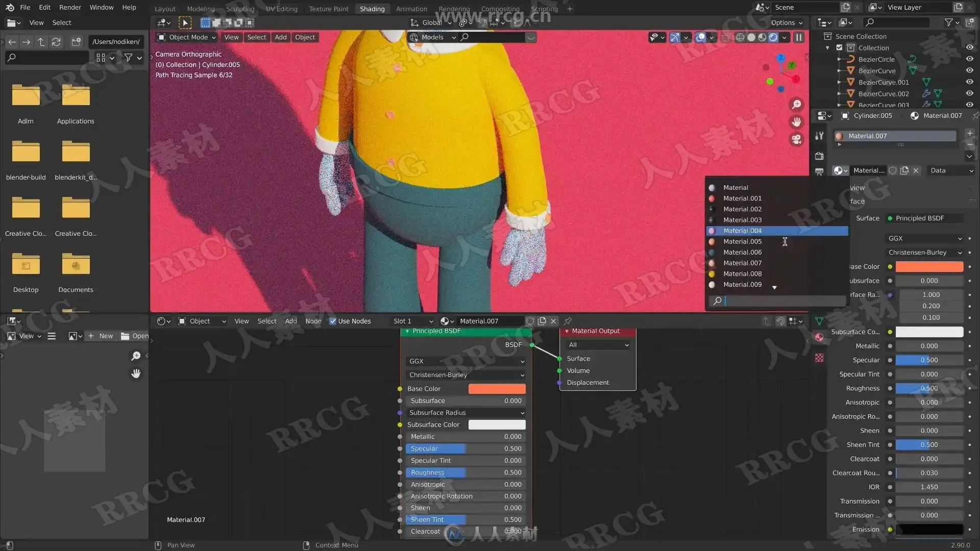Open the Slot 1 dropdown

pos(413,321)
